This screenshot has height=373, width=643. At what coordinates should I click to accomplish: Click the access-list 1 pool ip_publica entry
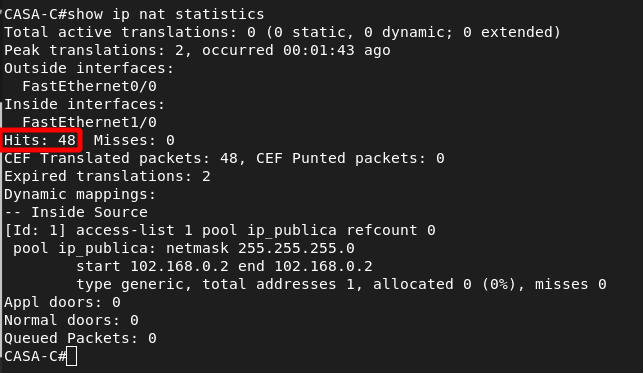coord(206,230)
